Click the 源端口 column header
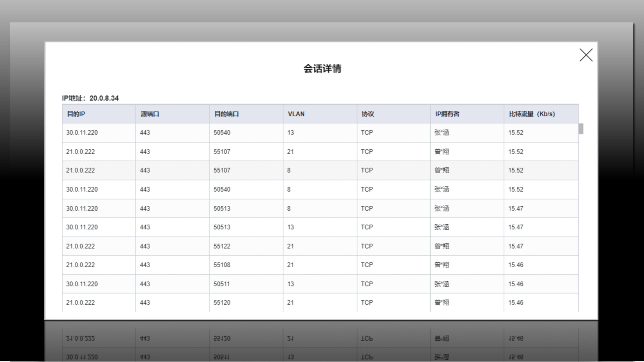 coord(150,114)
